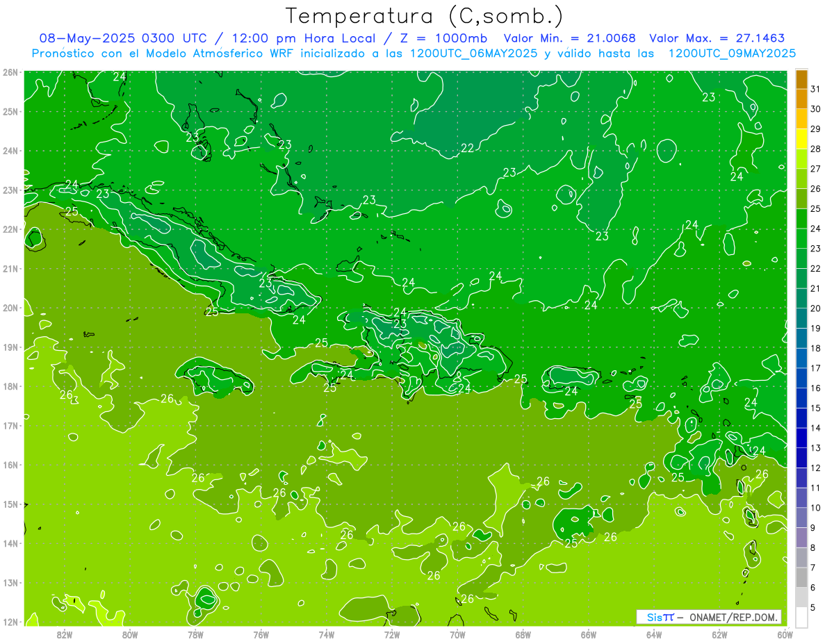Click the 80W longitude axis label

click(130, 634)
